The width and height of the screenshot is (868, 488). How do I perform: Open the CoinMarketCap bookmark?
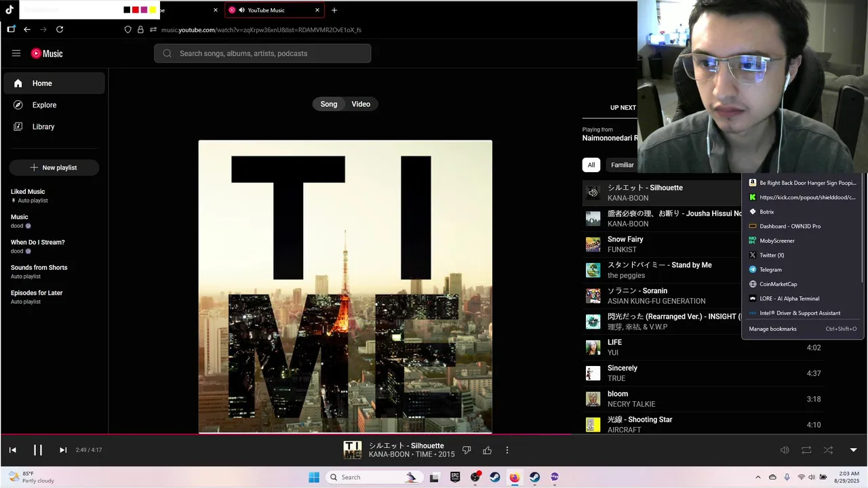point(802,284)
